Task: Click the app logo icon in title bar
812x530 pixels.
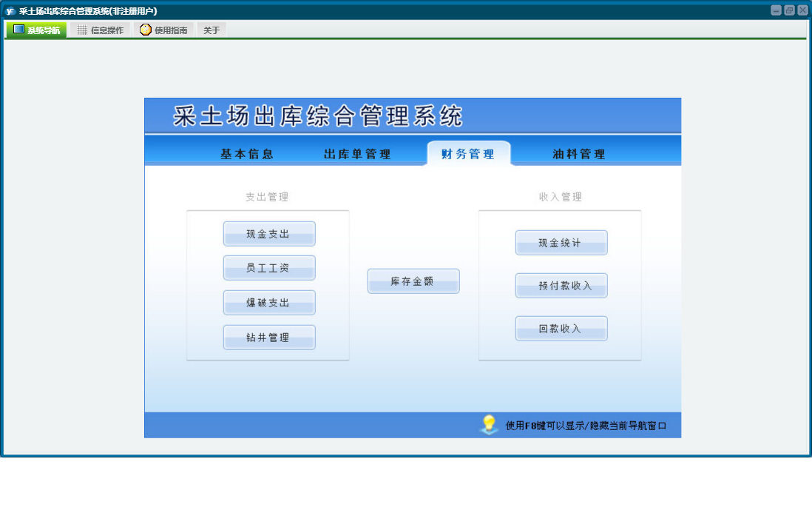Action: 10,11
